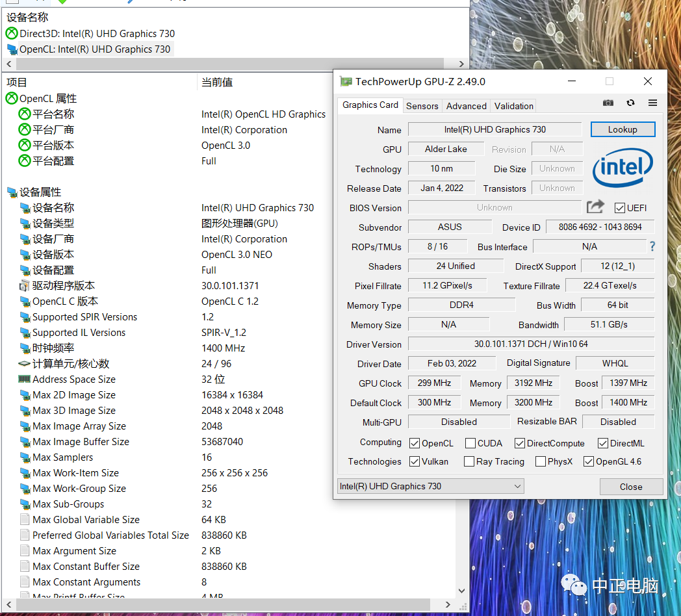The width and height of the screenshot is (681, 616).
Task: Toggle the Vulkan checkbox
Action: click(x=415, y=461)
